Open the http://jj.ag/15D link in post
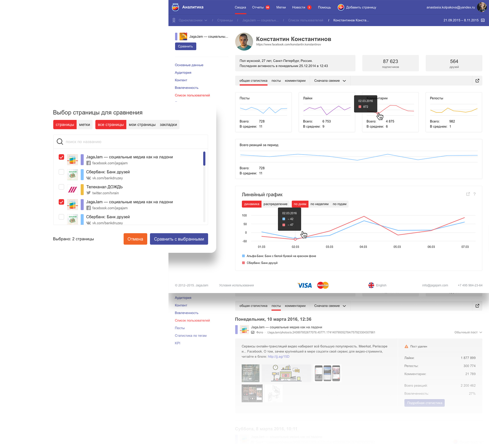 [278, 357]
